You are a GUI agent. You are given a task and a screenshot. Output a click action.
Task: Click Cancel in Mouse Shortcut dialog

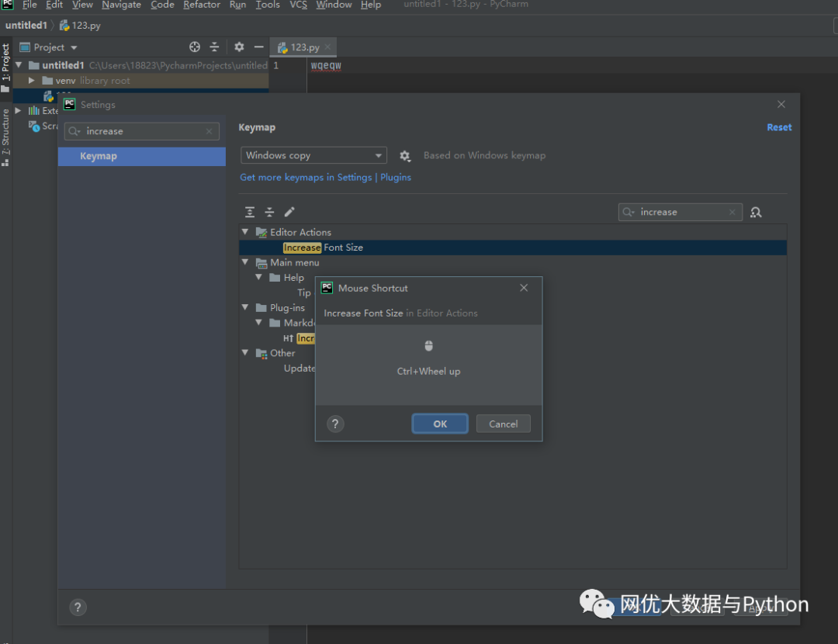[503, 424]
